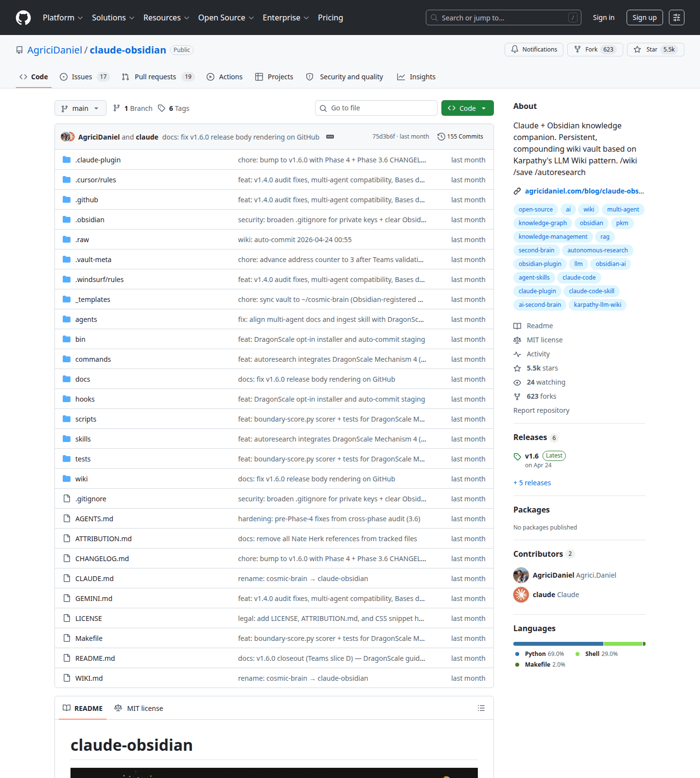Expand the Solutions menu
700x778 pixels.
(x=113, y=18)
